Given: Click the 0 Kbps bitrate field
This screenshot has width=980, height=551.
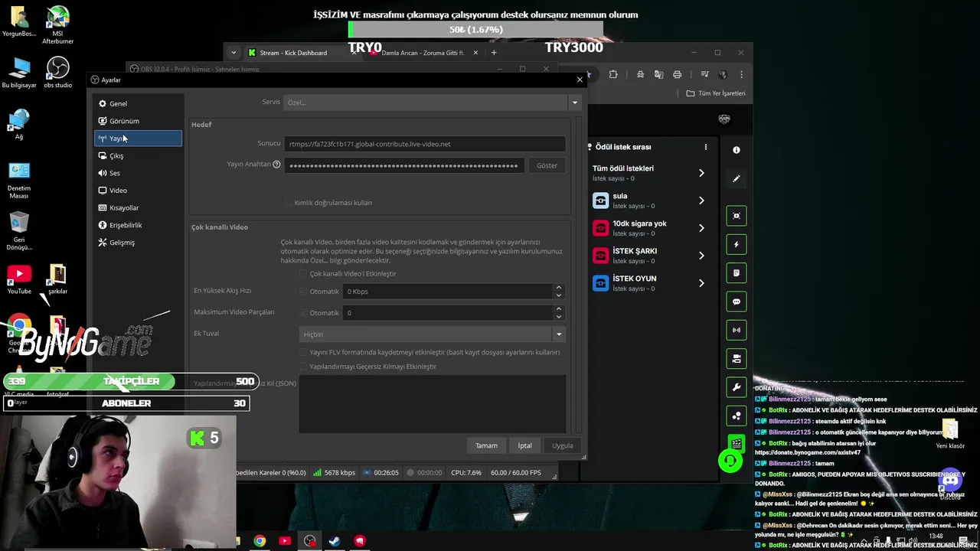Looking at the screenshot, I should 447,292.
